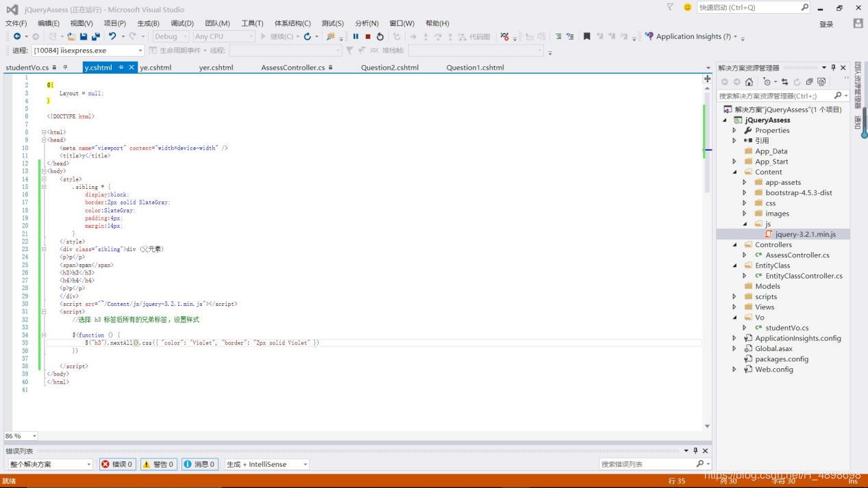Toggle pin on the y.cshtml tab
This screenshot has width=868, height=488.
click(121, 68)
